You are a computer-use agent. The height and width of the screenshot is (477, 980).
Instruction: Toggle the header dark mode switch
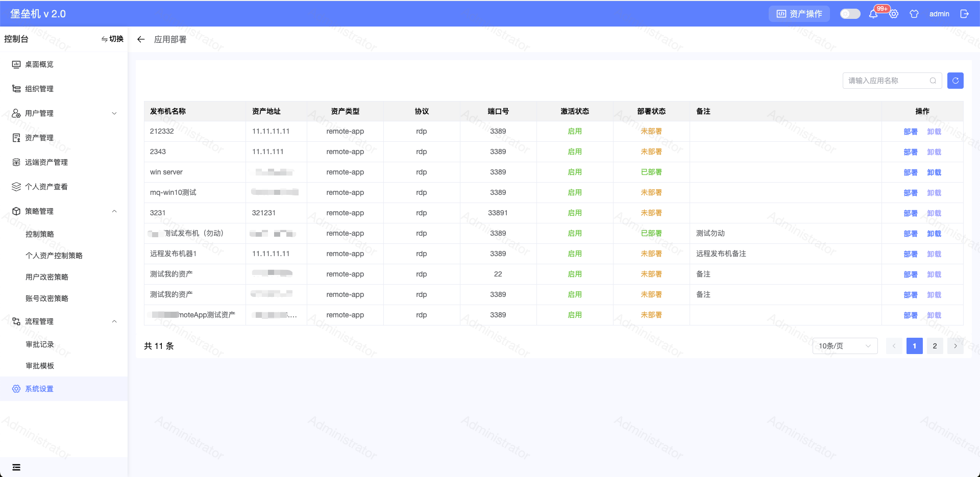tap(850, 14)
